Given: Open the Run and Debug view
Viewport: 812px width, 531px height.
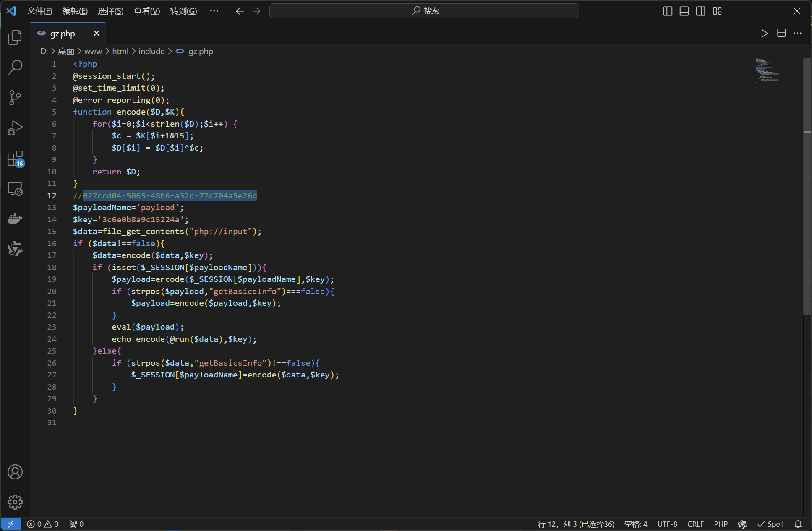Looking at the screenshot, I should click(15, 128).
